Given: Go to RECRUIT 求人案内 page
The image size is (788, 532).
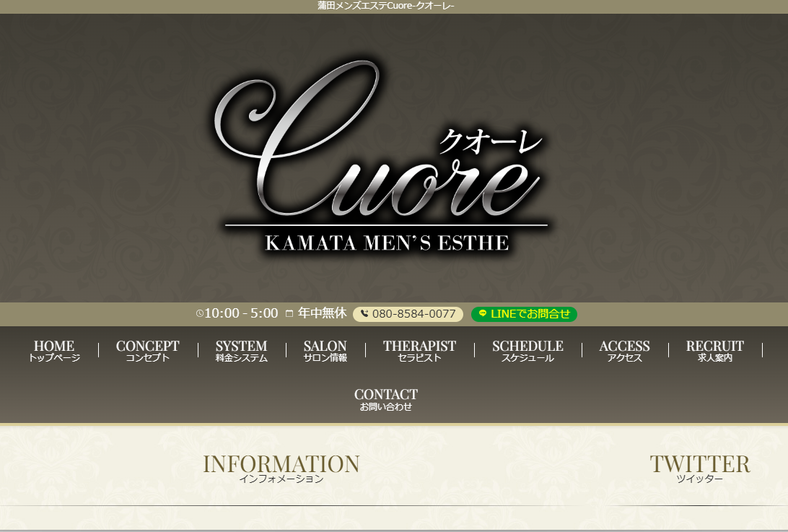Looking at the screenshot, I should 714,351.
